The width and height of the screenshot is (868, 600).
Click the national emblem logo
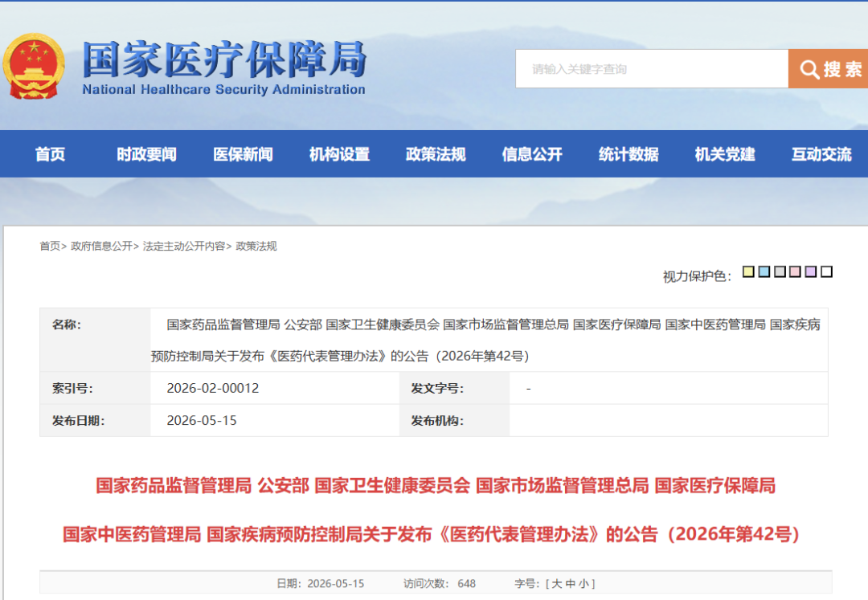click(33, 67)
